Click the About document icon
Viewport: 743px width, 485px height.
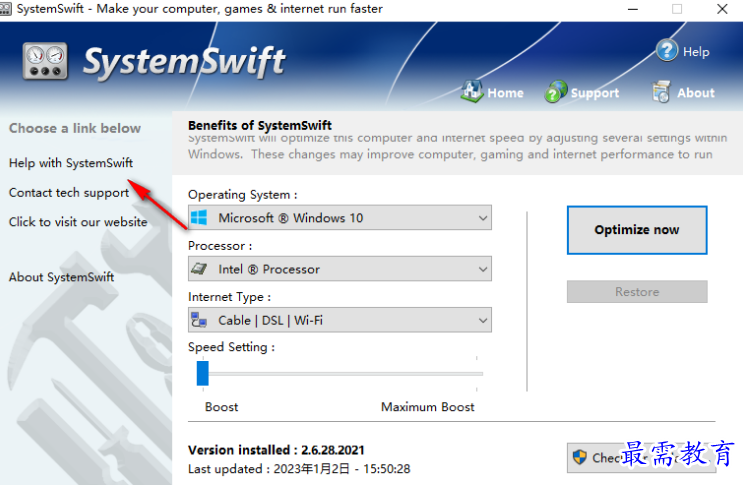tap(661, 91)
